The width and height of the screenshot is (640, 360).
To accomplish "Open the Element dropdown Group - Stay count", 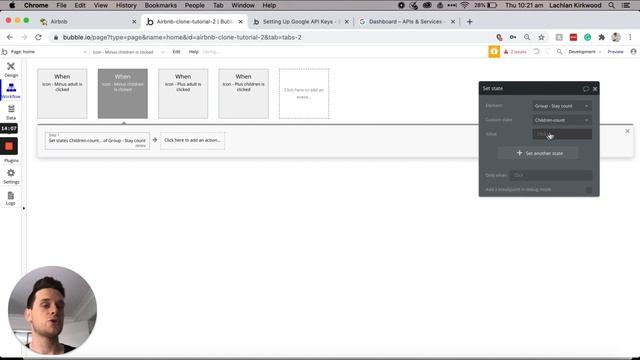I will 562,106.
